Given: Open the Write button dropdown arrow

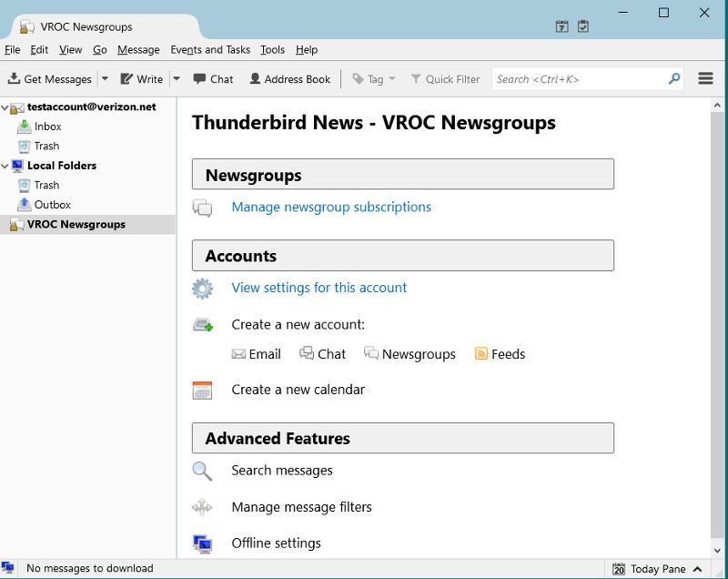Looking at the screenshot, I should (177, 79).
